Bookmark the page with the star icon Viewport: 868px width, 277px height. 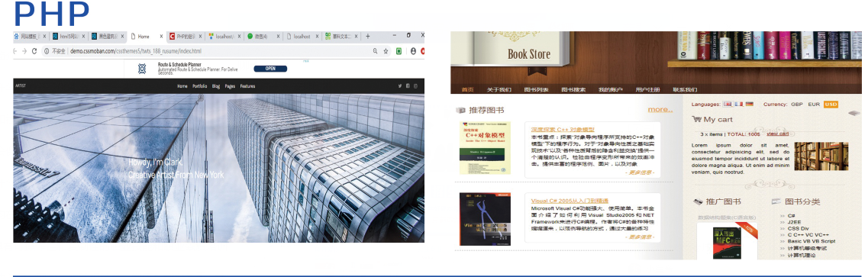coord(386,51)
